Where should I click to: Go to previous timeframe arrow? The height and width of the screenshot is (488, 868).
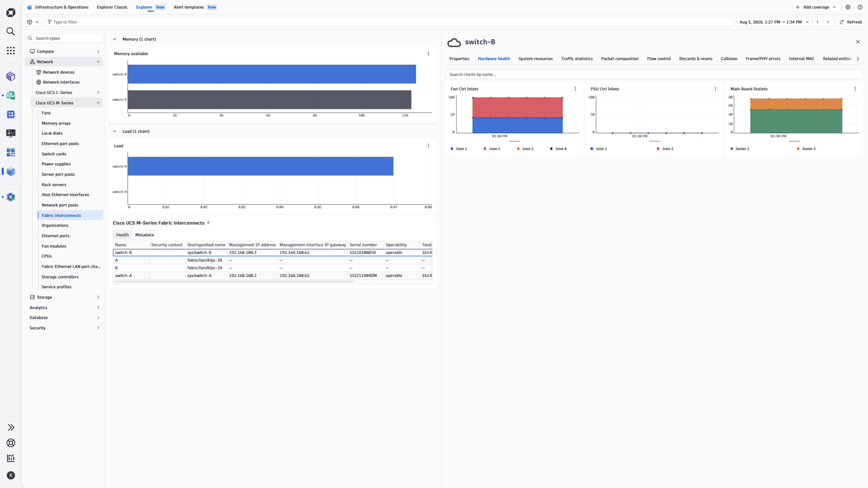(817, 22)
